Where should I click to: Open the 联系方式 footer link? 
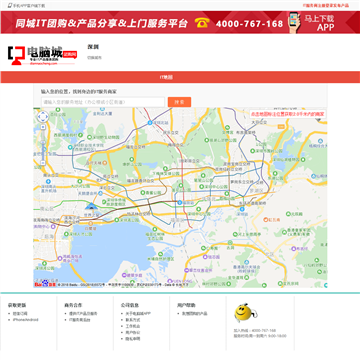pos(133,320)
